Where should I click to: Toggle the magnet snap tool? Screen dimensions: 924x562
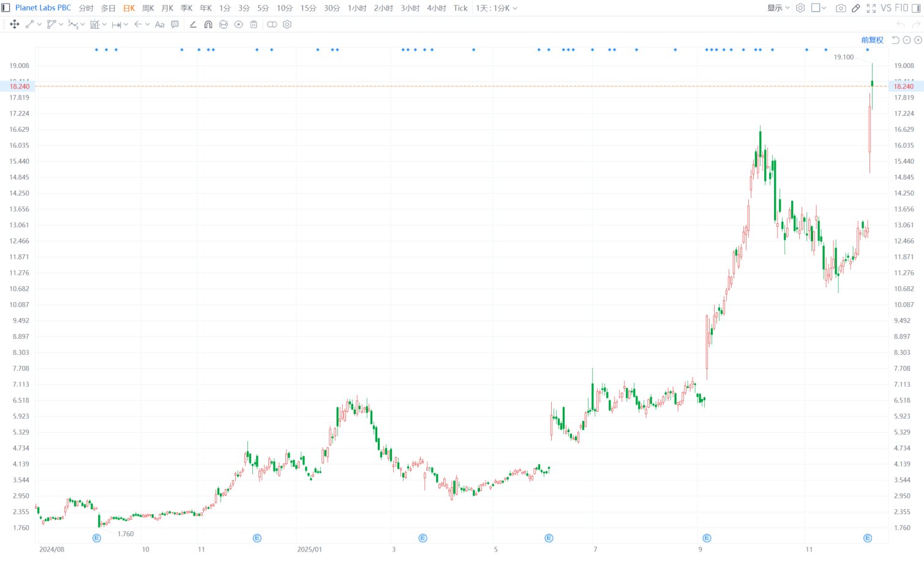(x=208, y=25)
